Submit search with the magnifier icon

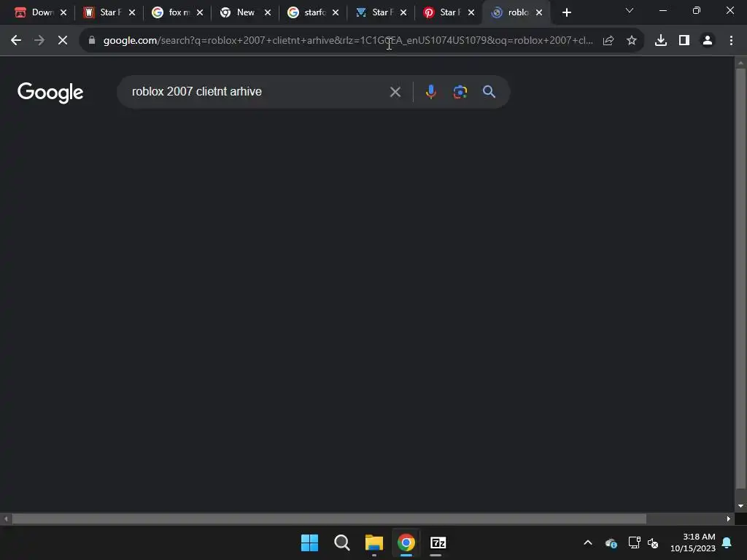(x=489, y=91)
